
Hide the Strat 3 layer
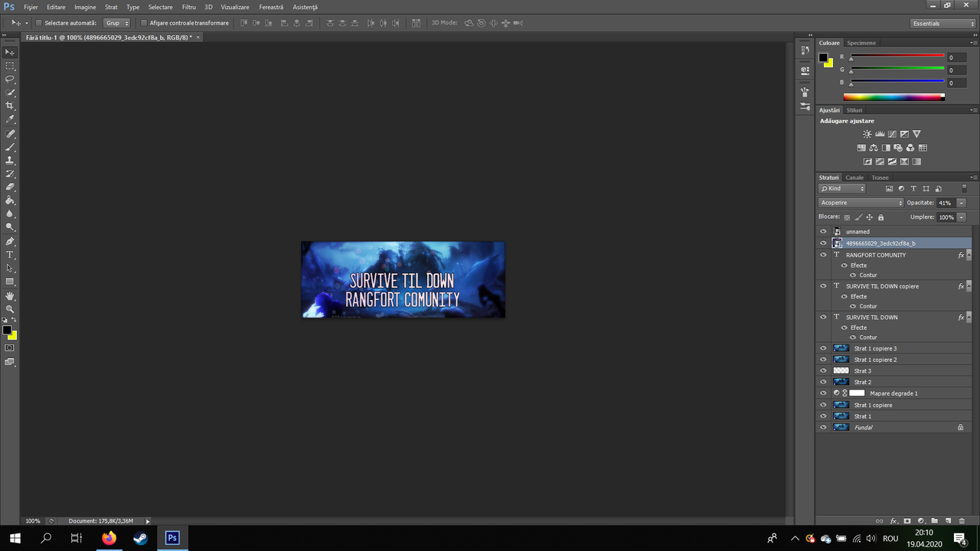[x=823, y=370]
